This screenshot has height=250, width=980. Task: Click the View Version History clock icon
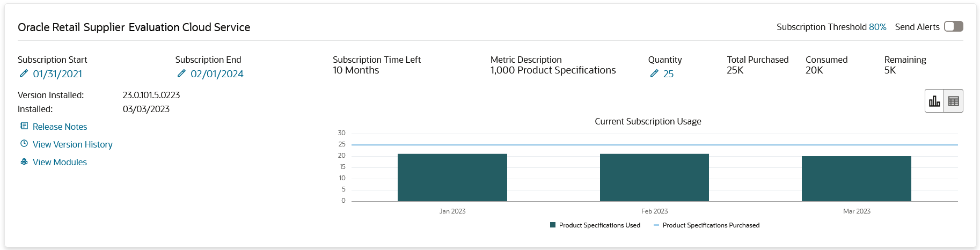point(24,144)
